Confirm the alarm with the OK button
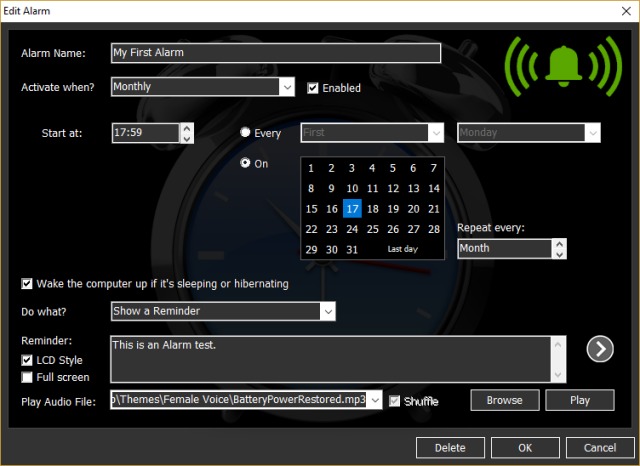 coord(525,447)
